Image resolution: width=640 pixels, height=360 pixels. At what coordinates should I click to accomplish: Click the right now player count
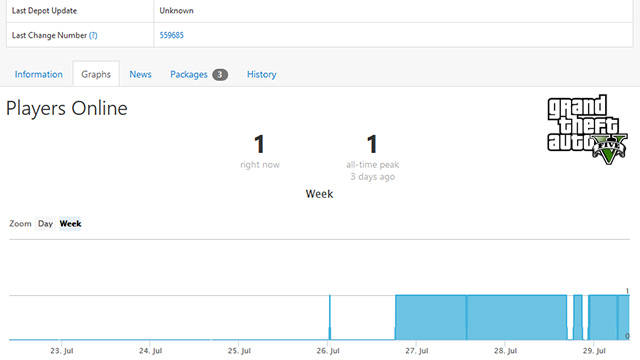pyautogui.click(x=259, y=144)
